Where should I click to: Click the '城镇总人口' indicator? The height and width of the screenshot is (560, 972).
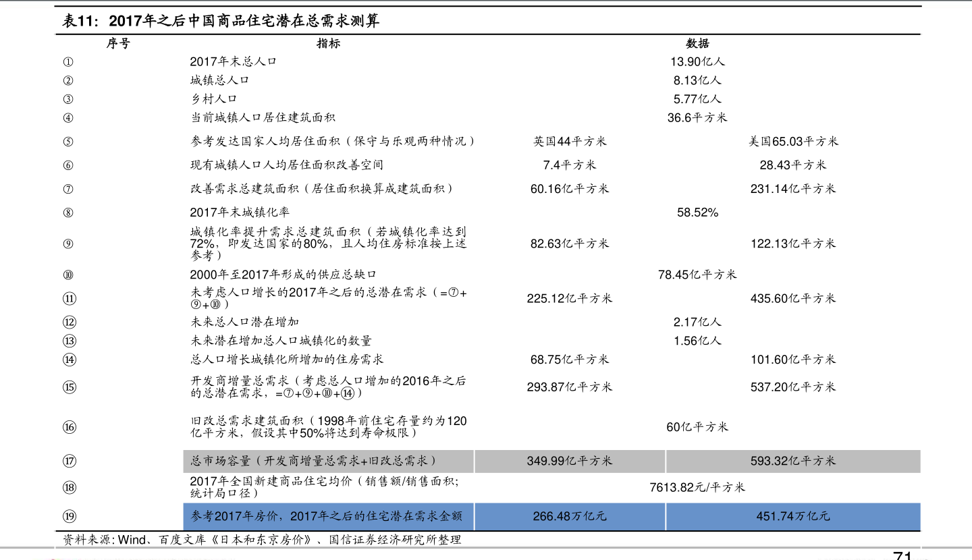pos(219,80)
